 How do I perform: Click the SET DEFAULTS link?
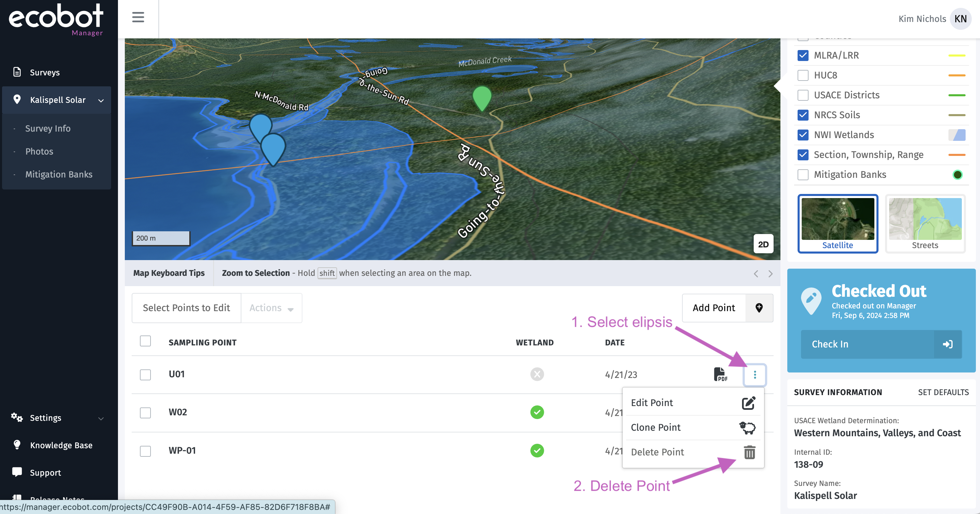point(943,392)
